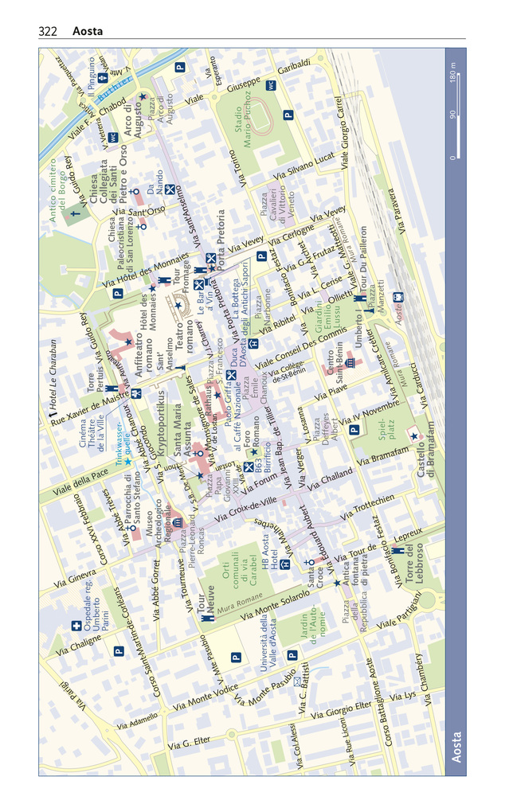
Task: Click the post office envelope icon on Via C. Battisti
Action: click(298, 682)
